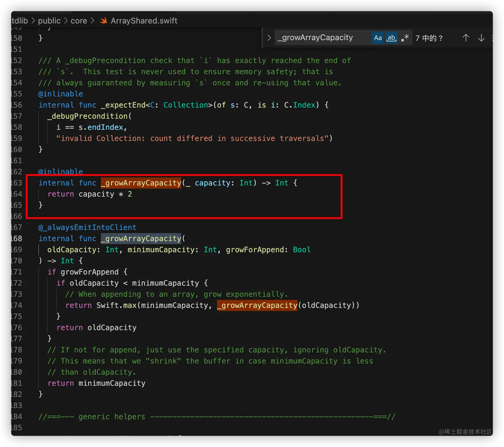
Task: Click _growArrayCapacity below @_alwaysEmitIntoClient
Action: [x=141, y=239]
